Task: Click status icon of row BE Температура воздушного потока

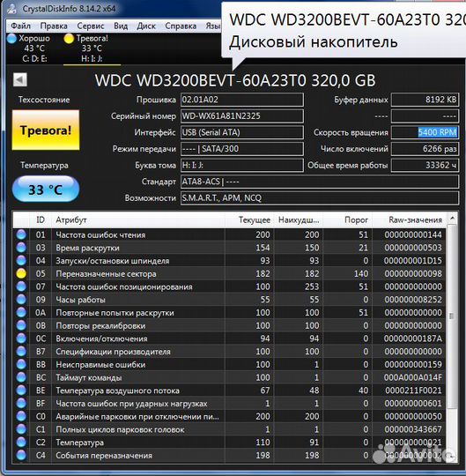Action: click(x=21, y=390)
